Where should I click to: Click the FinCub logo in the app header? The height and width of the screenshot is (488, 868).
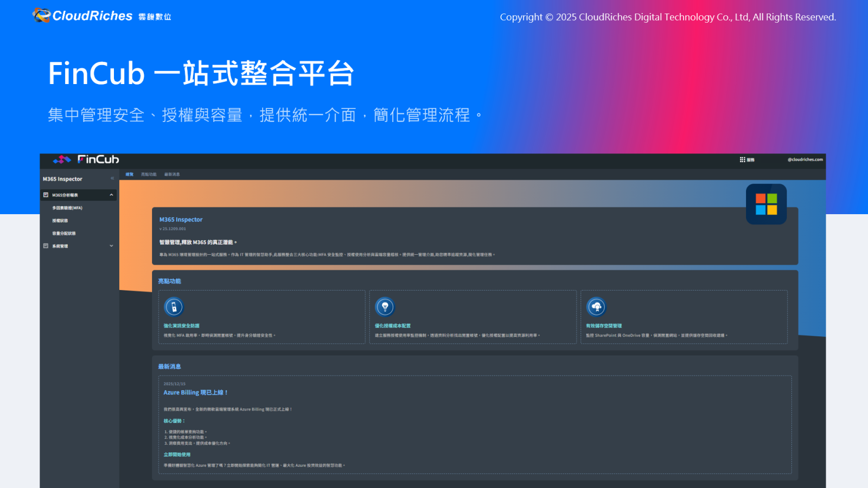(x=86, y=159)
